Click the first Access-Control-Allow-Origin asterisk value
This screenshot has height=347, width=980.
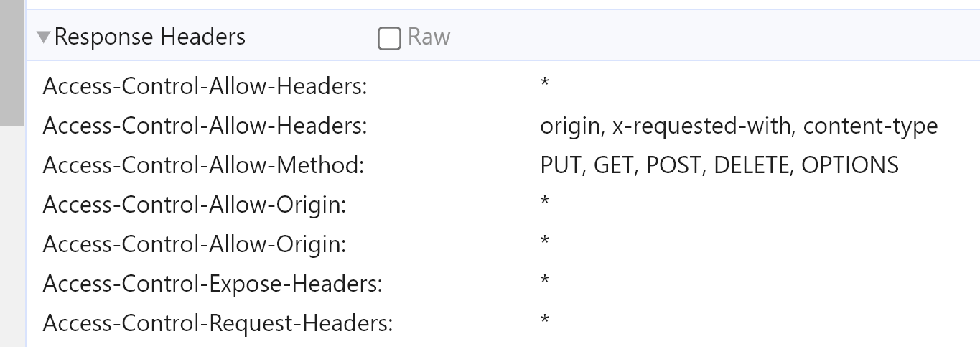tap(545, 203)
